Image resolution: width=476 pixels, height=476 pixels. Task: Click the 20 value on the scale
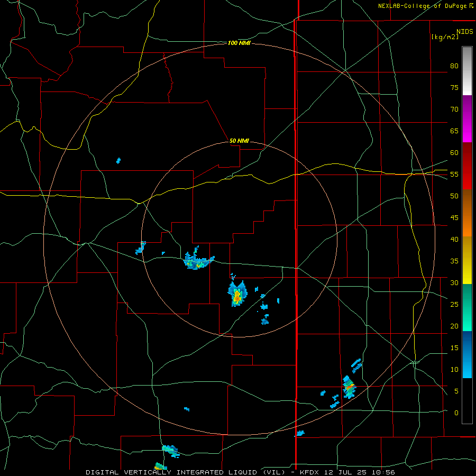[454, 326]
